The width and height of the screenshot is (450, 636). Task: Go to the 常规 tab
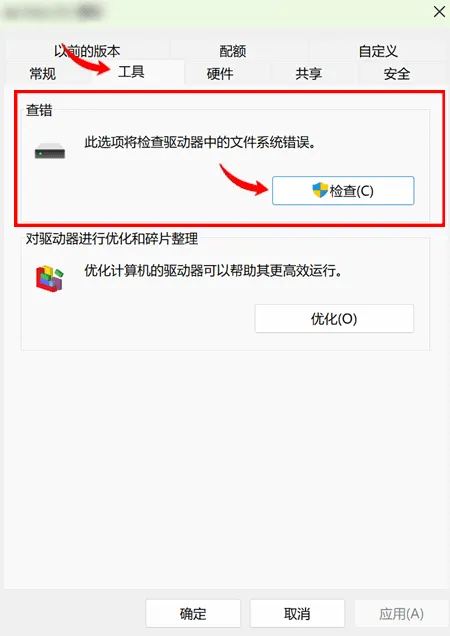tap(43, 74)
